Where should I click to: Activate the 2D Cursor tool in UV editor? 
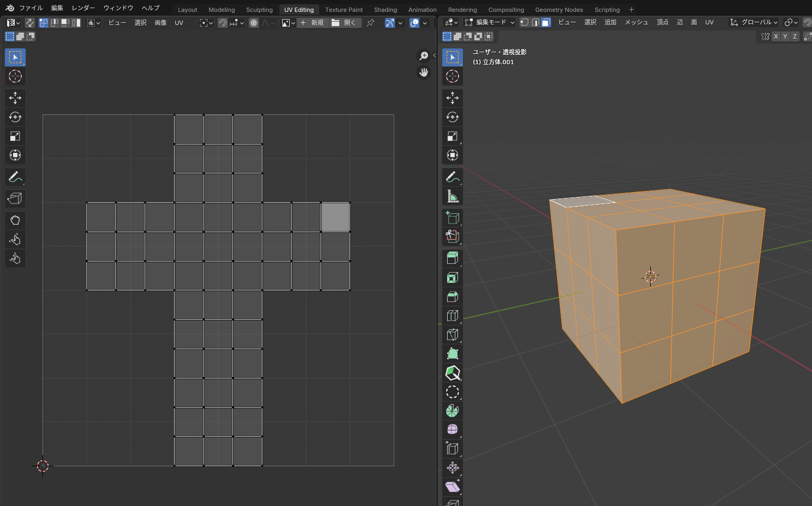point(15,76)
